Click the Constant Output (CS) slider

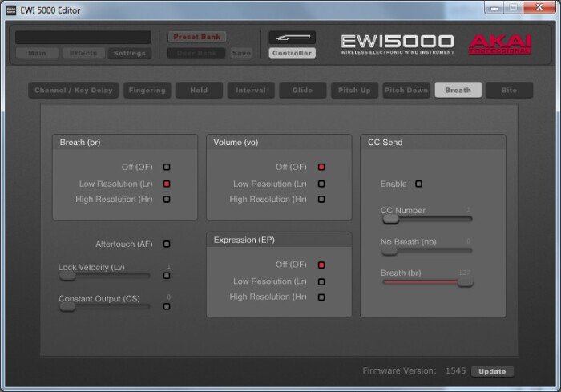104,307
